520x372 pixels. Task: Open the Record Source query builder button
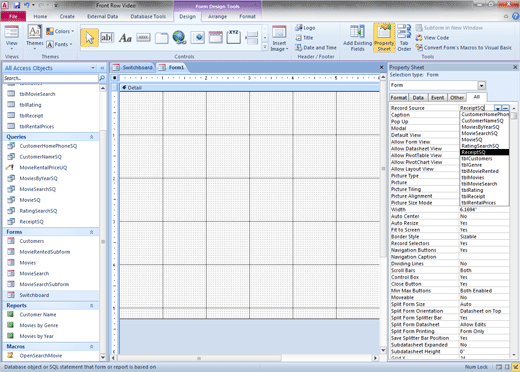506,108
